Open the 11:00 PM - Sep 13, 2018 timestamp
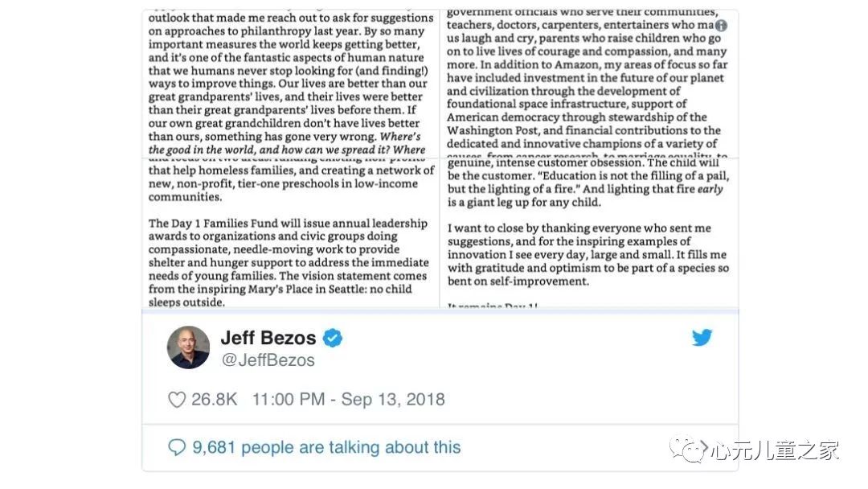Image resolution: width=868 pixels, height=489 pixels. coord(348,399)
